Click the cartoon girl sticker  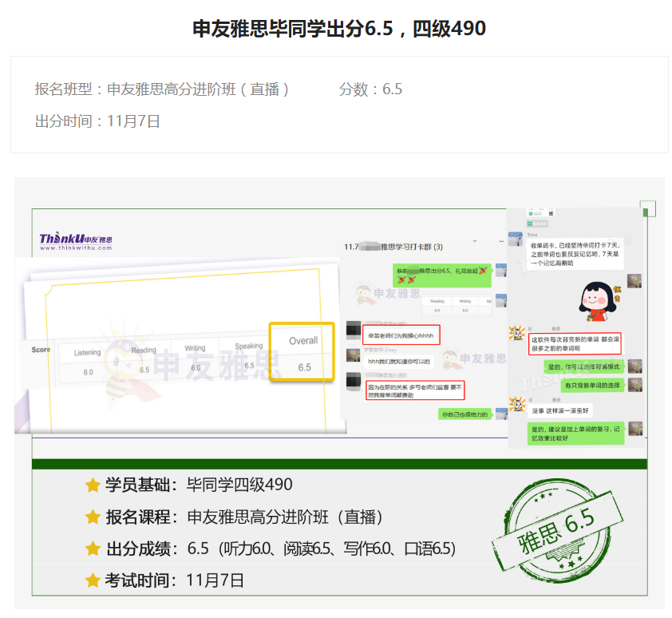(x=599, y=302)
